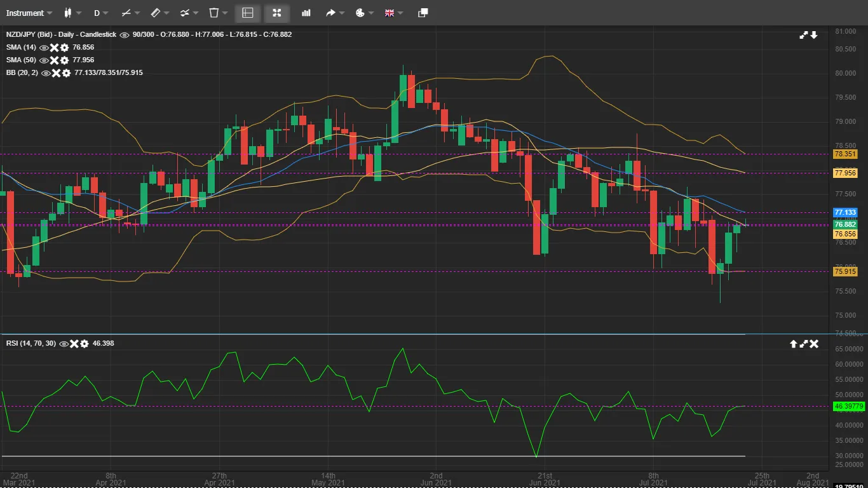Open the color palette theme menu
This screenshot has width=868, height=488.
coord(364,13)
